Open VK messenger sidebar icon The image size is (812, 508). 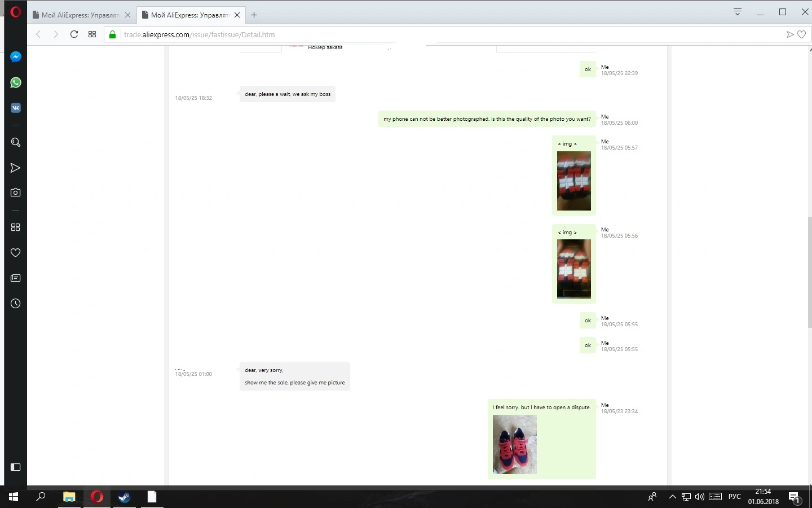(16, 108)
